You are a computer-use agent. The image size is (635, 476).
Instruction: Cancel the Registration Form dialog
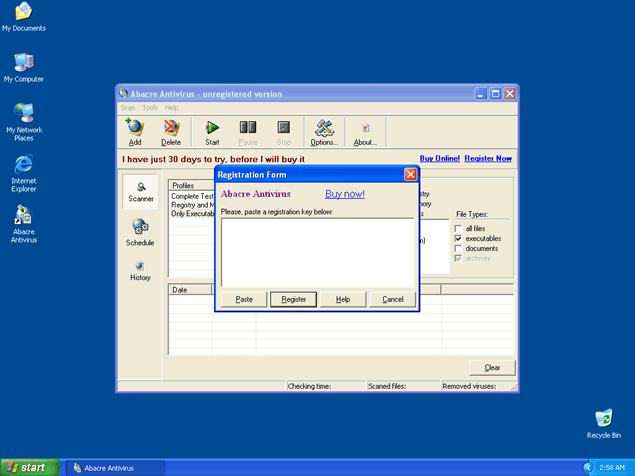coord(392,299)
